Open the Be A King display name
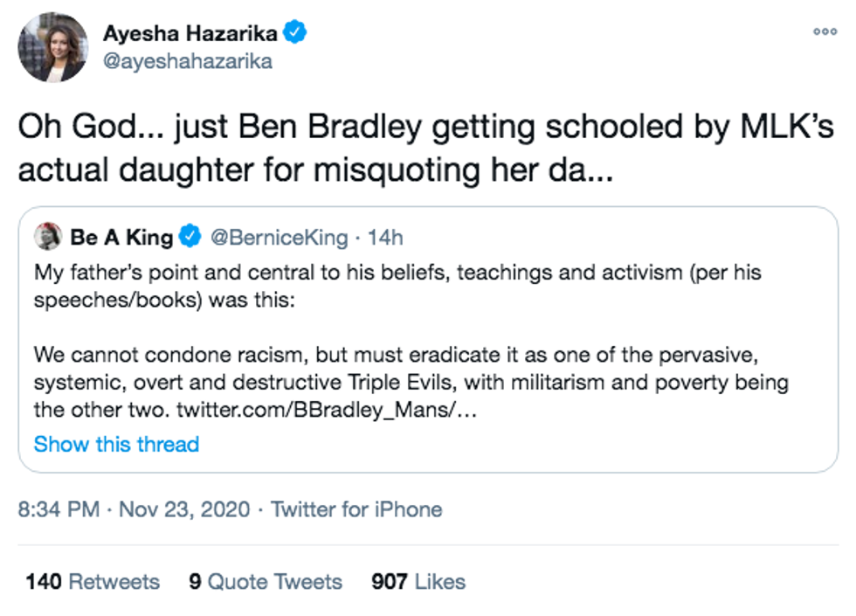 coord(121,237)
